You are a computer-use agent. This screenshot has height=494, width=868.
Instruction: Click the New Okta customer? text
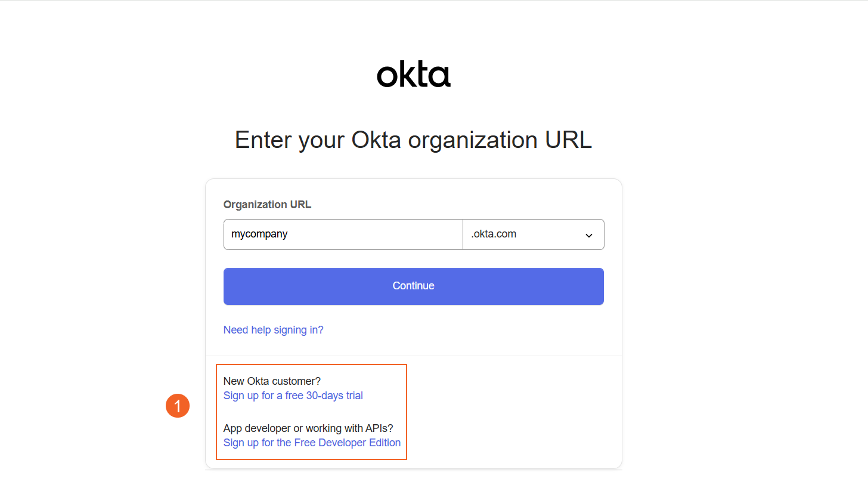click(x=272, y=381)
